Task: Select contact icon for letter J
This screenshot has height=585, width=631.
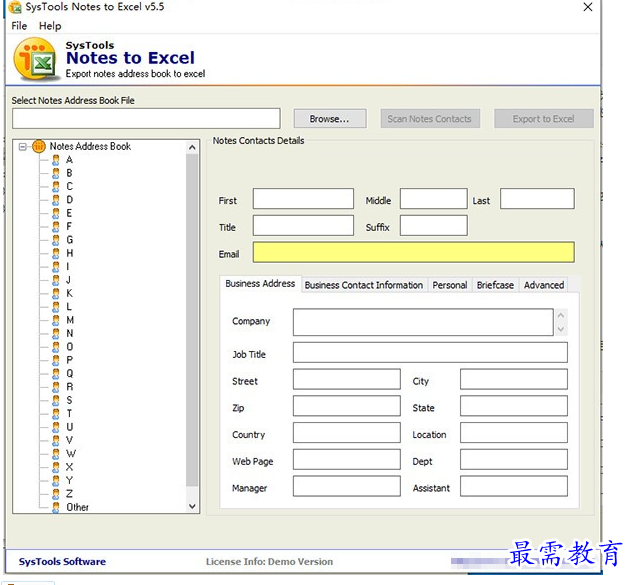Action: tap(56, 280)
